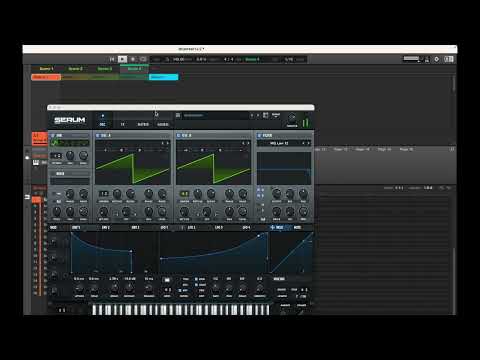Click the OSC A Level knob

pos(162,211)
